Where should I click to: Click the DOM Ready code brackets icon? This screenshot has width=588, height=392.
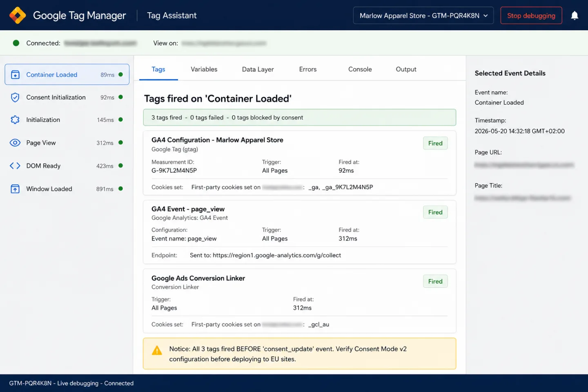pos(15,166)
